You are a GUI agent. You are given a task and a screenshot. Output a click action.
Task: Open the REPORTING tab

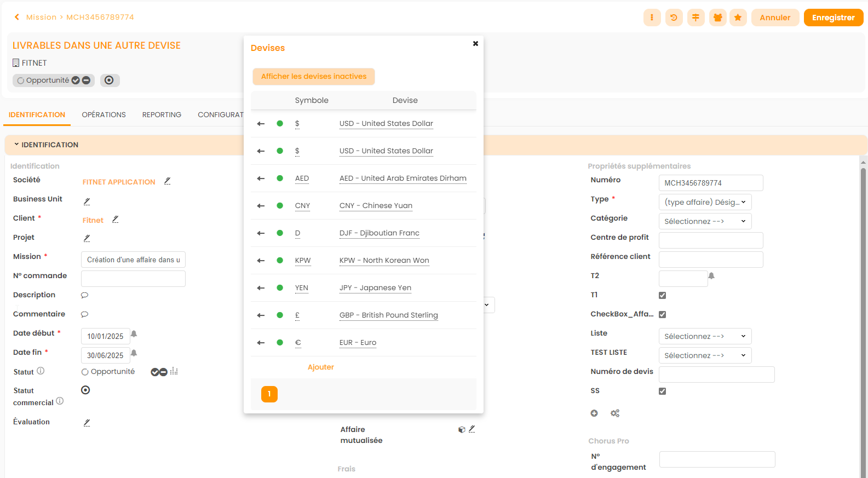point(162,114)
